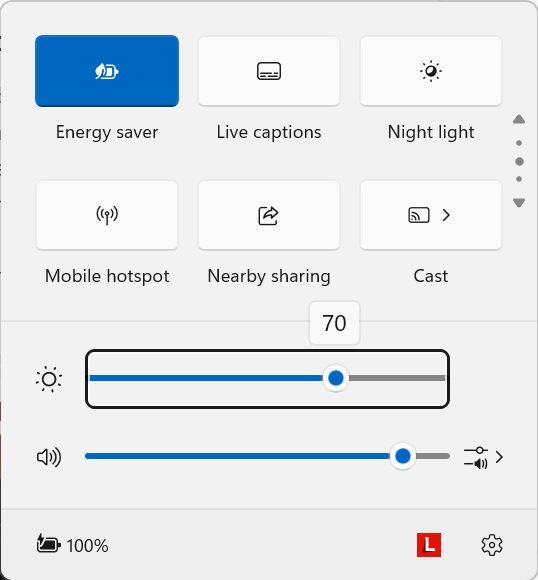Click the Energy saver label text
538x580 pixels.
pos(107,132)
